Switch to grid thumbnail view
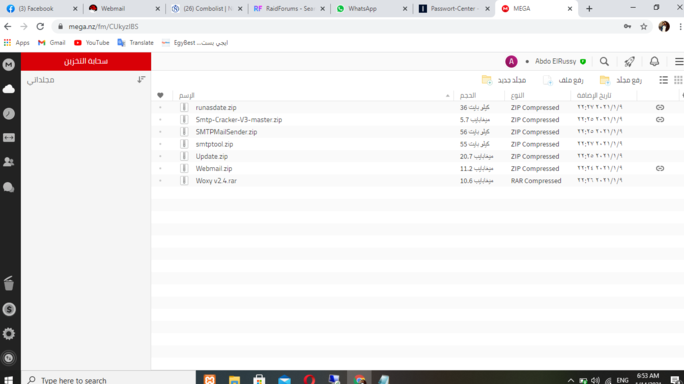Image resolution: width=684 pixels, height=384 pixels. tap(678, 80)
